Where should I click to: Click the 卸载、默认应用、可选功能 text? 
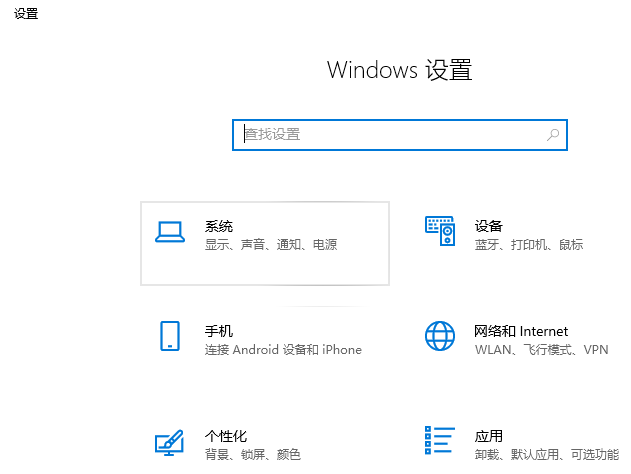tap(546, 455)
